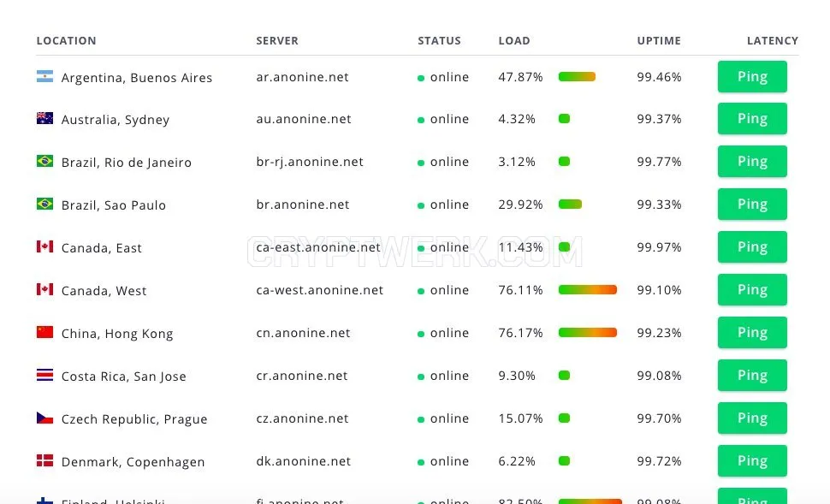Click the flag beside Canada, East
This screenshot has height=504, width=830.
pyautogui.click(x=45, y=246)
